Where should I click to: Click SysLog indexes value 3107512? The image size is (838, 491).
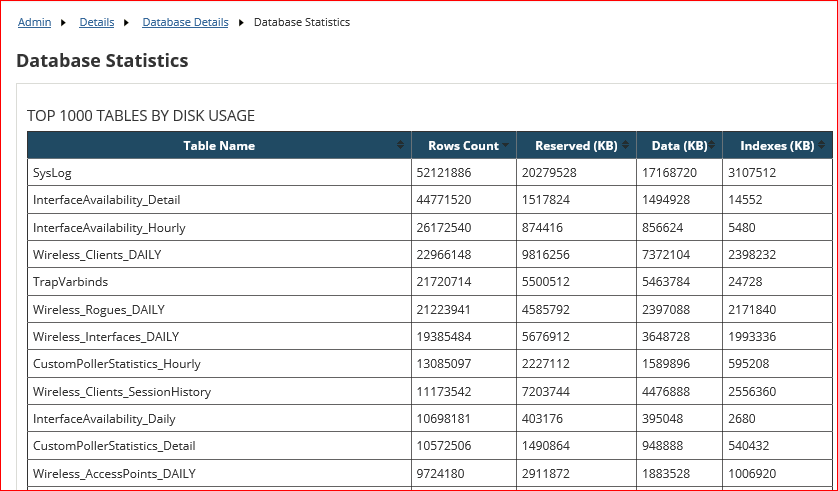[752, 173]
